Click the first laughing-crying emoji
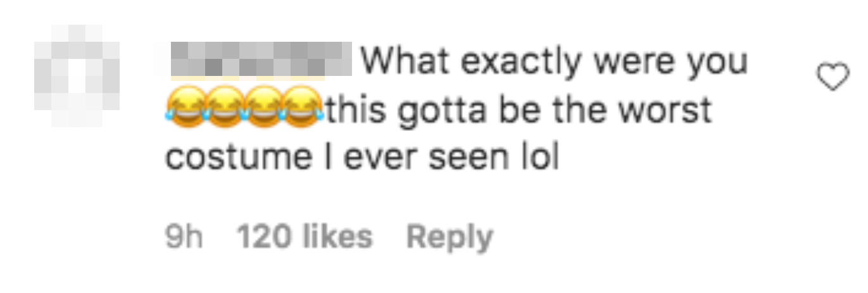 (187, 109)
